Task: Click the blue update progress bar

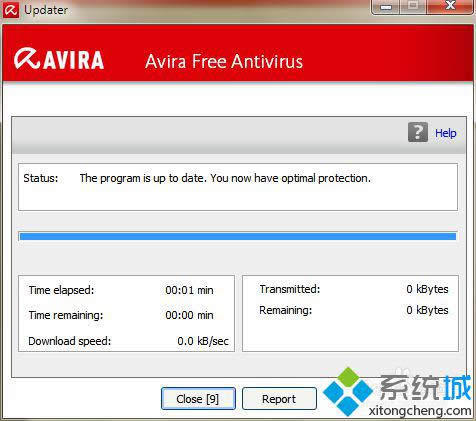Action: click(238, 236)
